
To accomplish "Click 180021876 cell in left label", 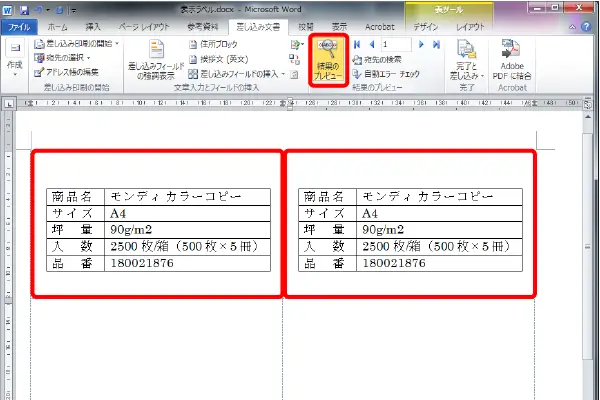I will tap(188, 263).
